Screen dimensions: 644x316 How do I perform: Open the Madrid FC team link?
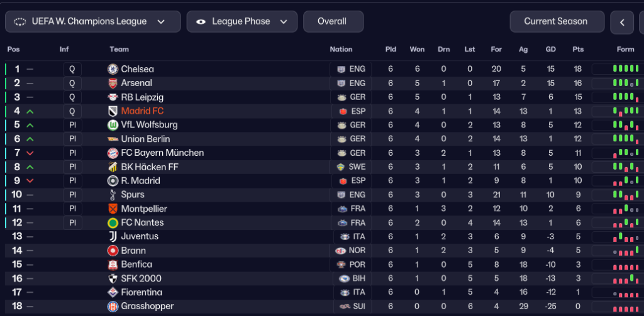(142, 111)
